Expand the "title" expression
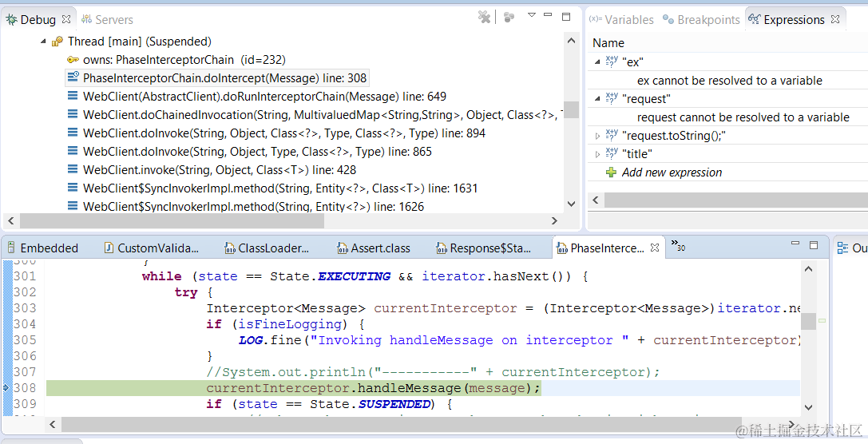The height and width of the screenshot is (444, 868). (597, 154)
